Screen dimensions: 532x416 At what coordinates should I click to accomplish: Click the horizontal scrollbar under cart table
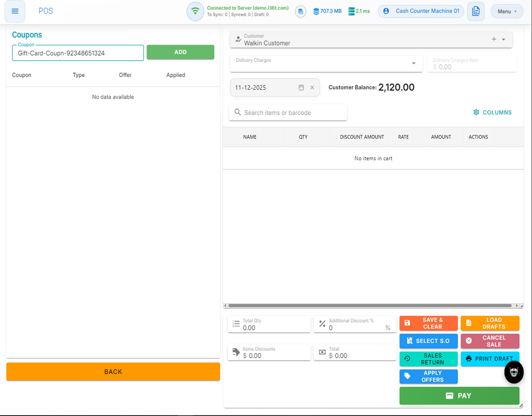[x=369, y=306]
